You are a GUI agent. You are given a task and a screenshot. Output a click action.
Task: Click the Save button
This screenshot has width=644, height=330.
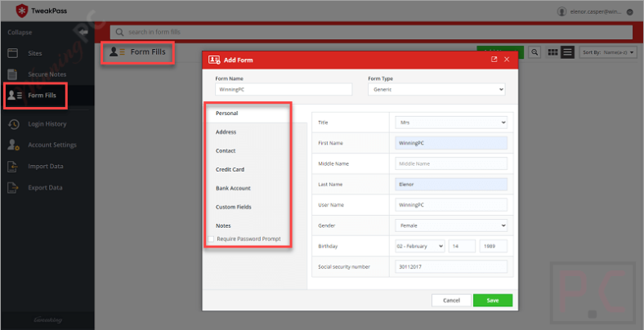493,300
